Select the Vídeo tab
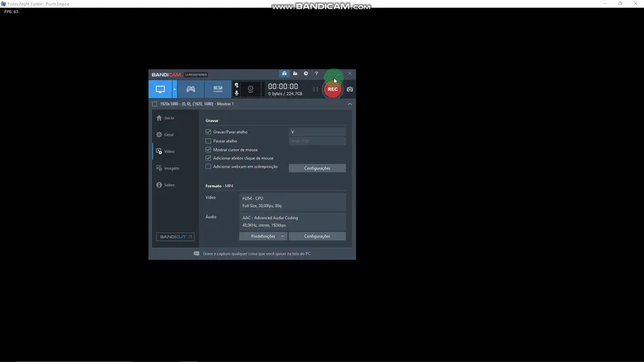This screenshot has height=362, width=644. pos(176,152)
